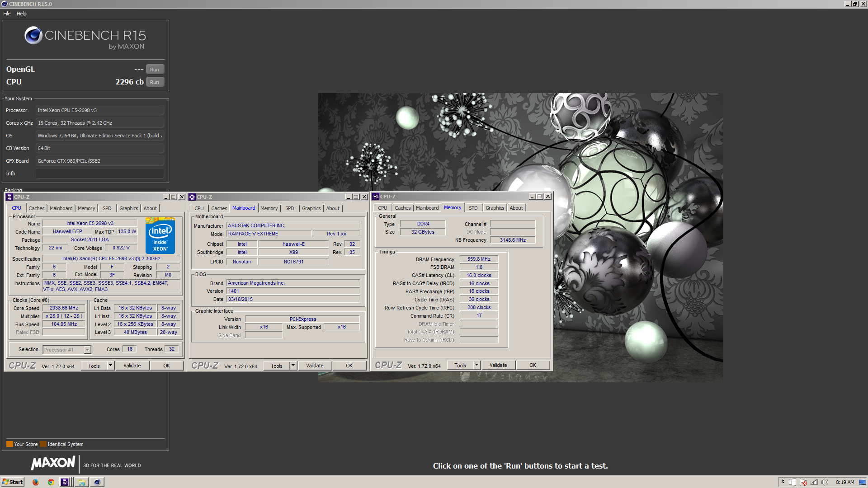This screenshot has height=488, width=868.
Task: Click the Intel Xeon inside badge
Action: (x=160, y=236)
